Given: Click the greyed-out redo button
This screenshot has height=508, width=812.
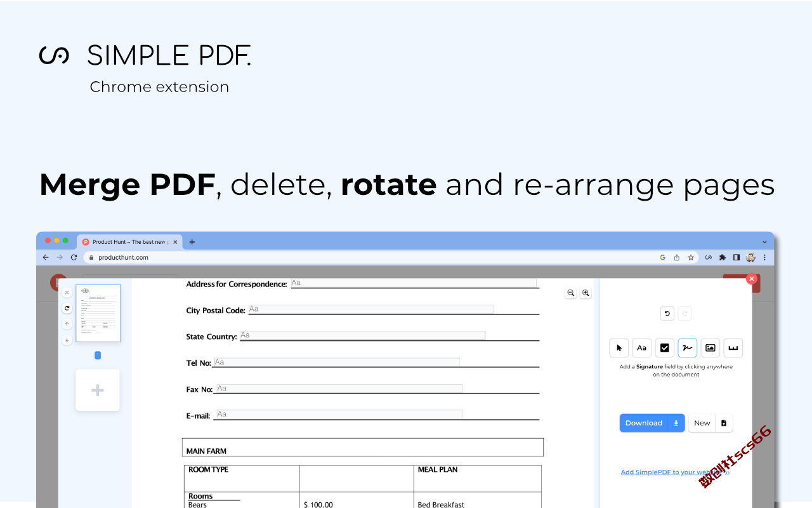Looking at the screenshot, I should [x=684, y=313].
